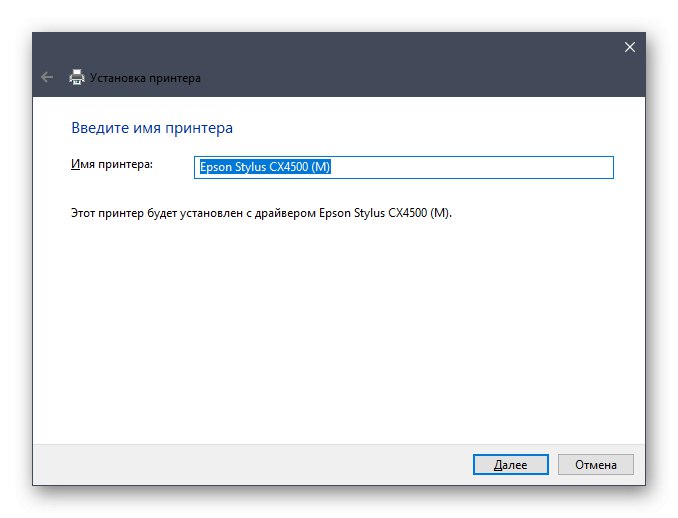Click the "Установка принтера" title text
The height and width of the screenshot is (518, 678).
[x=145, y=77]
